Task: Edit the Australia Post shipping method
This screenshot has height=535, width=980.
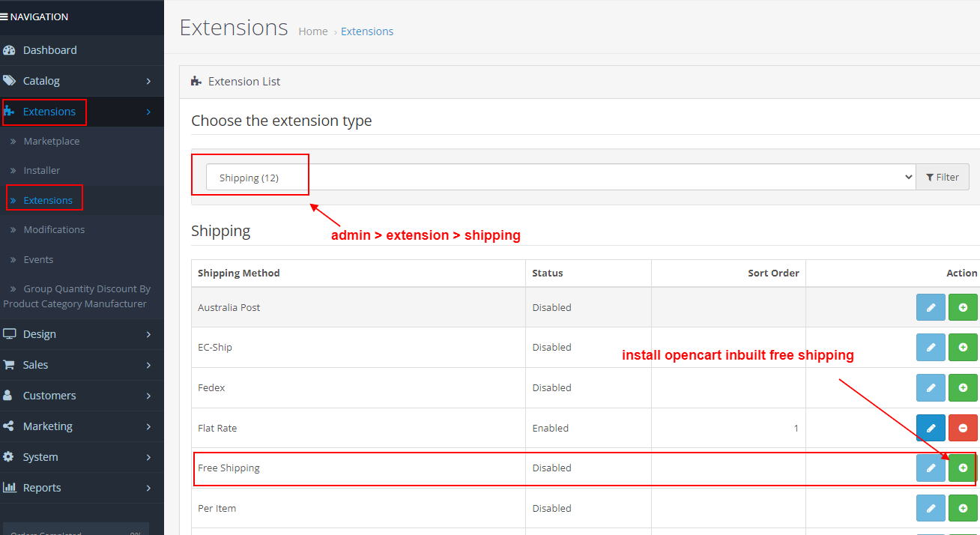Action: [931, 307]
